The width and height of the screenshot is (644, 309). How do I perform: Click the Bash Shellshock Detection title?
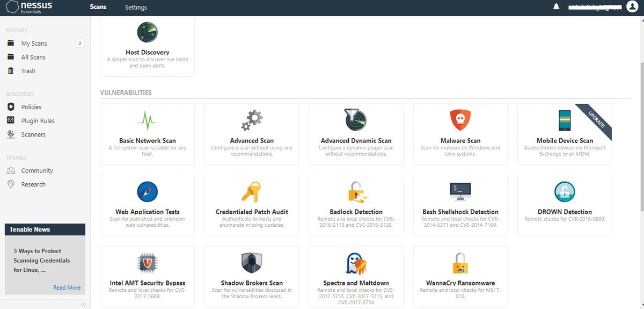point(460,212)
